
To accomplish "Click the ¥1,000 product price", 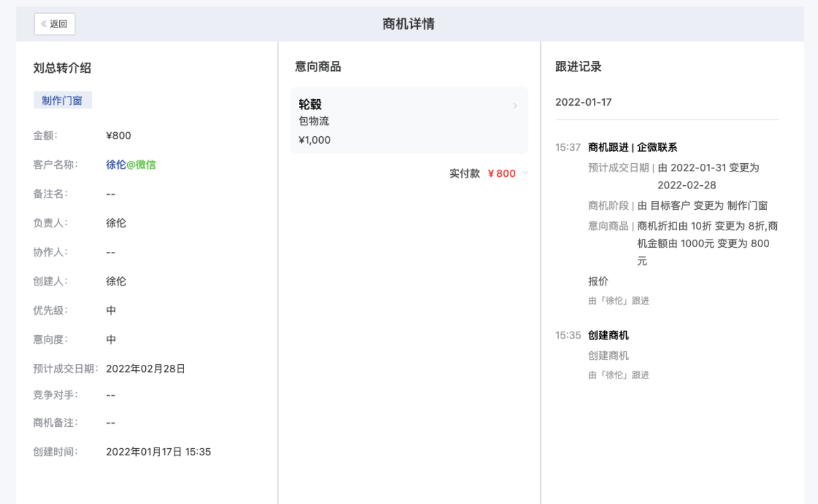I will [x=315, y=140].
